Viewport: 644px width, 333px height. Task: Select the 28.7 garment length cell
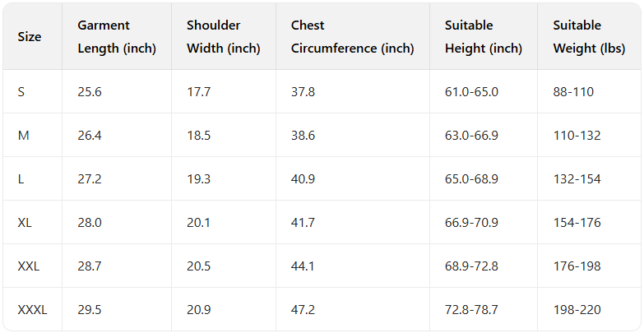[90, 266]
